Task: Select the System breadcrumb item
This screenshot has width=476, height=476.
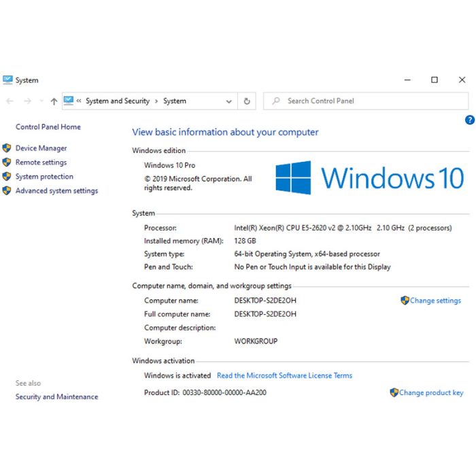Action: point(175,101)
